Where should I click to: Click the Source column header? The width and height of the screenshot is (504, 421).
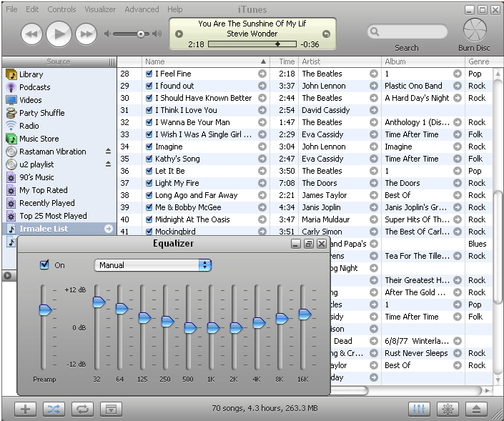point(59,61)
